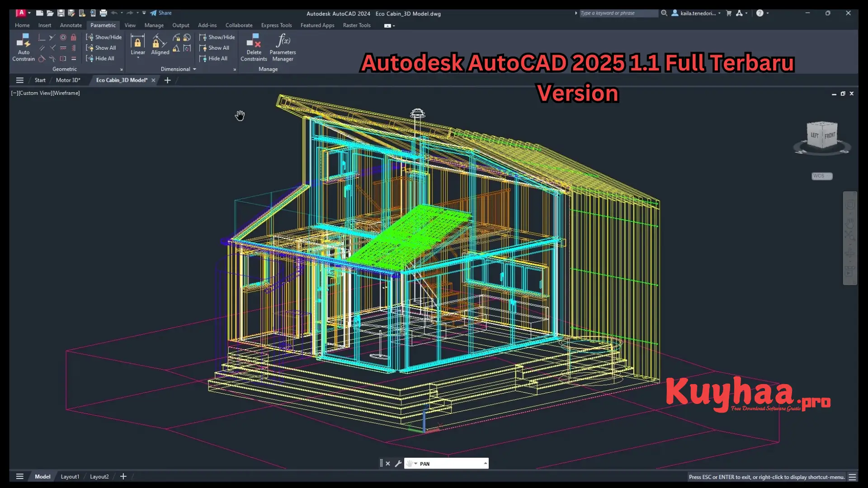Select the Aligned dimensional constraint tool
The image size is (868, 488).
pos(160,43)
